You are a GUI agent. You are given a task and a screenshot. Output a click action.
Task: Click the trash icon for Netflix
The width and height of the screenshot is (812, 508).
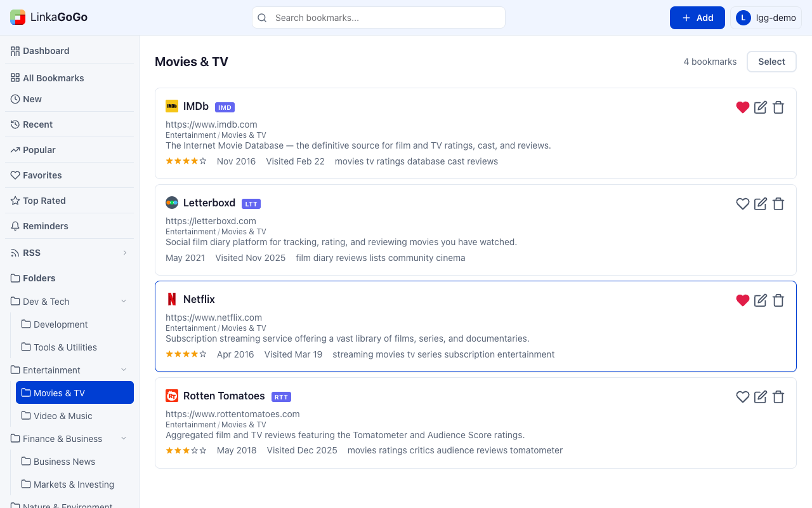778,300
